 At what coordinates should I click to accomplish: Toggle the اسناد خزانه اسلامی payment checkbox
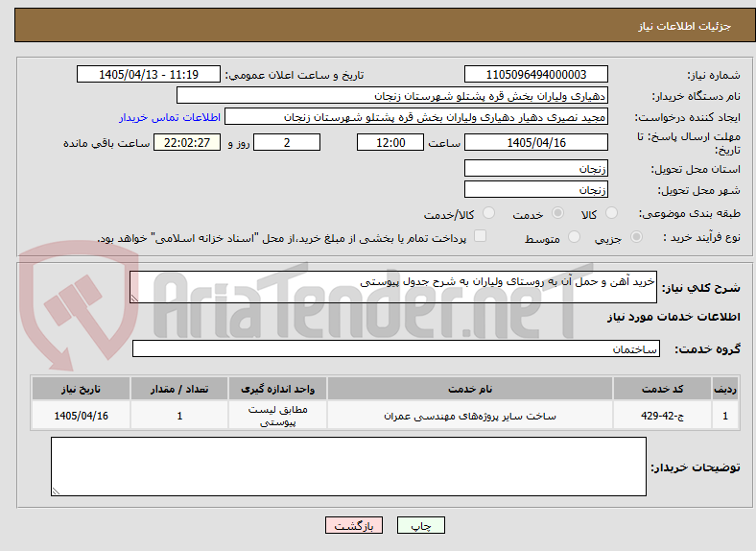pos(480,236)
